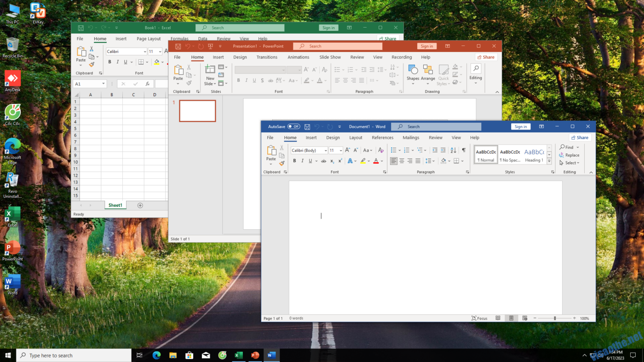
Task: Click Insert Function fx in Excel formula bar
Action: point(147,84)
